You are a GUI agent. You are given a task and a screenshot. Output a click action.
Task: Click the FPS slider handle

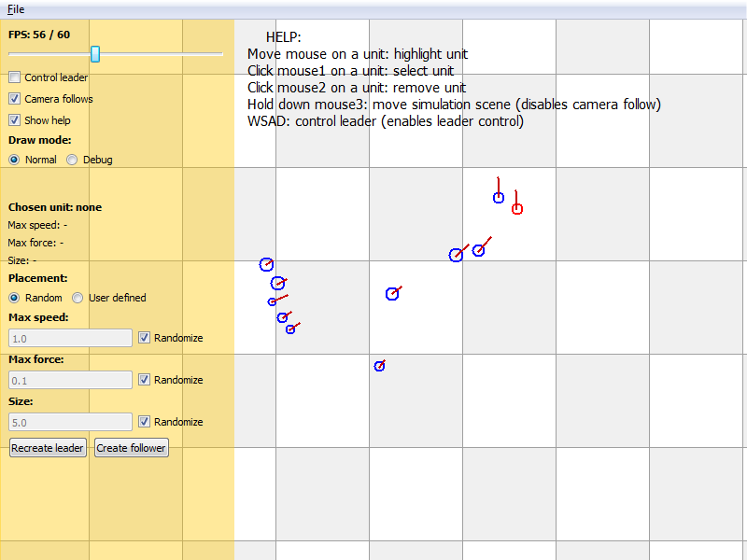pos(95,54)
